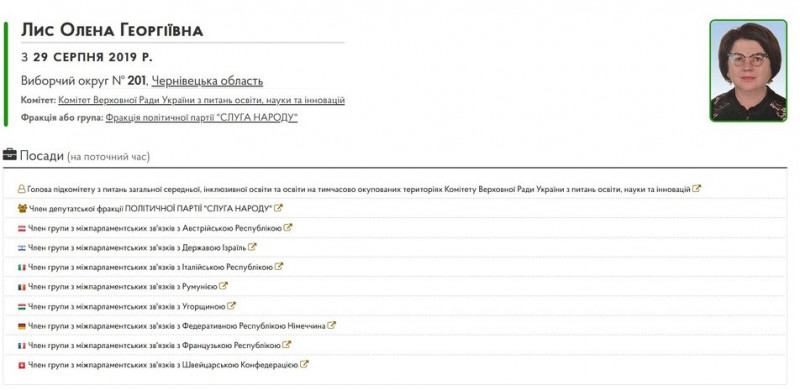This screenshot has height=390, width=800.
Task: Click the German flag icon
Action: pos(22,326)
